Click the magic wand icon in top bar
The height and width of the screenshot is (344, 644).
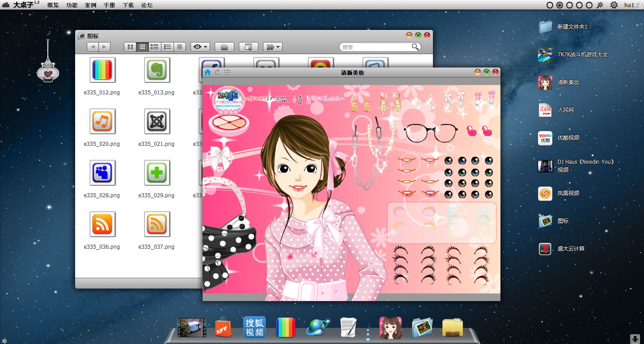click(600, 5)
